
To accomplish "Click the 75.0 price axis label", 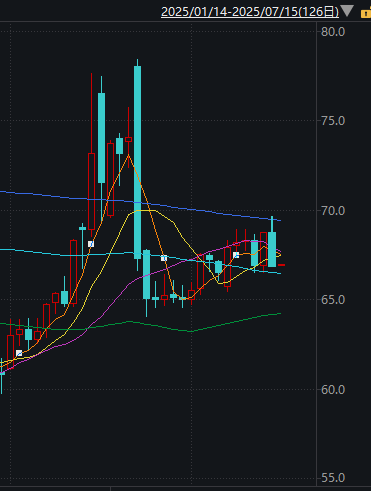I will tap(333, 121).
